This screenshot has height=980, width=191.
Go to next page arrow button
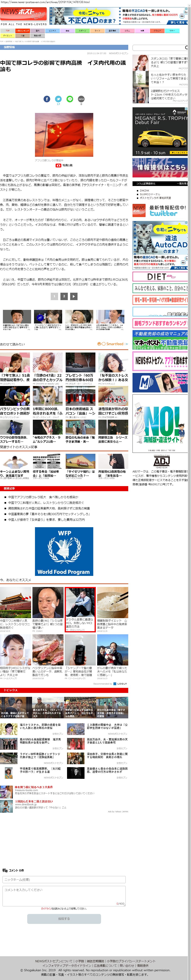74,296
